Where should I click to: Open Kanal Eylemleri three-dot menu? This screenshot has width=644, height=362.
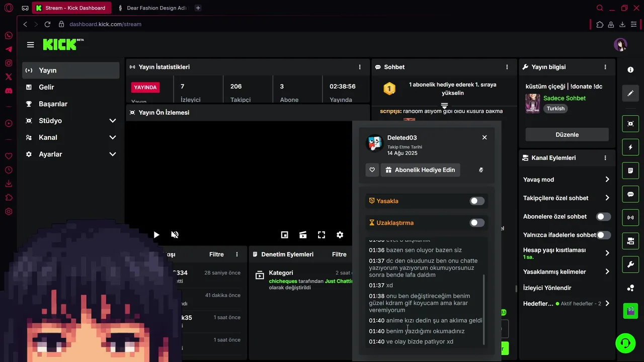[x=605, y=158]
